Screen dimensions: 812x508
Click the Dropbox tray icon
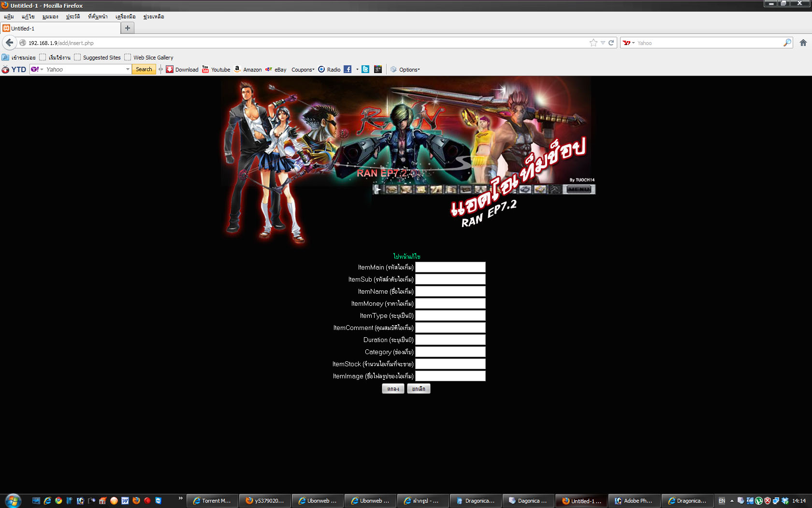point(785,501)
